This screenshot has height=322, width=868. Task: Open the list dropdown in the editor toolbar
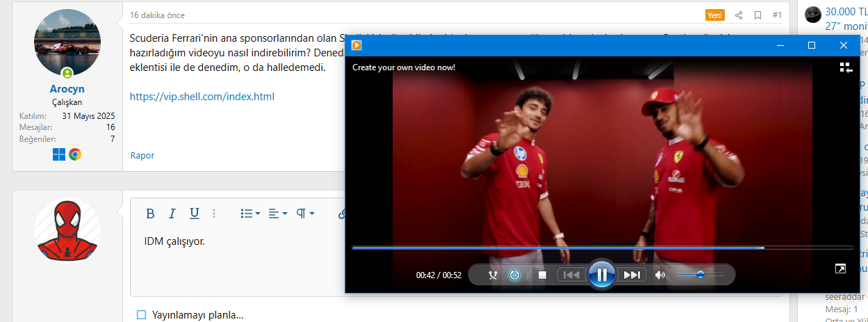pyautogui.click(x=250, y=213)
